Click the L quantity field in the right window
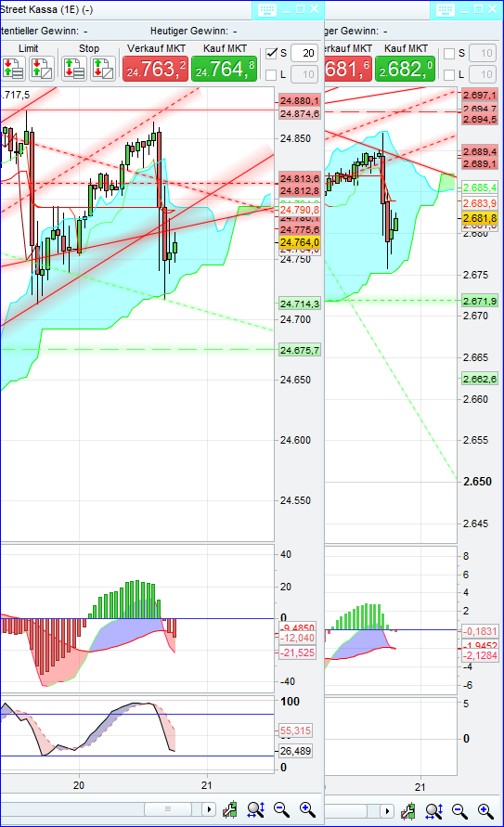 pos(483,74)
